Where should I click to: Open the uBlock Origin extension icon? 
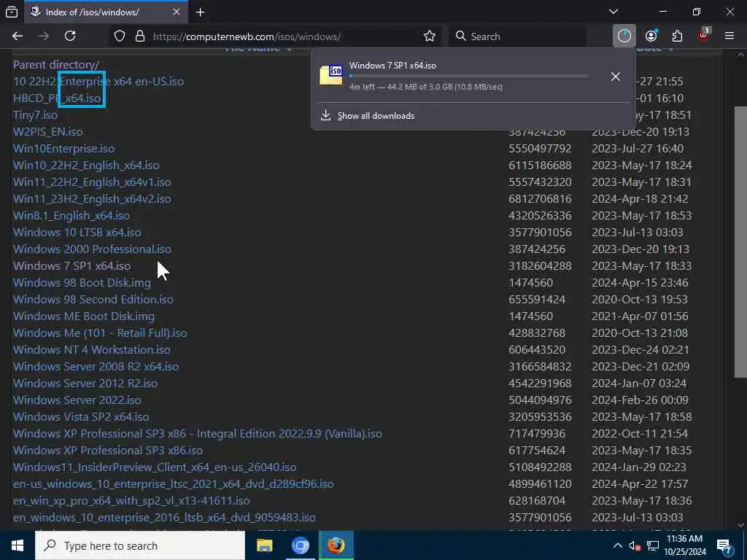click(x=703, y=35)
